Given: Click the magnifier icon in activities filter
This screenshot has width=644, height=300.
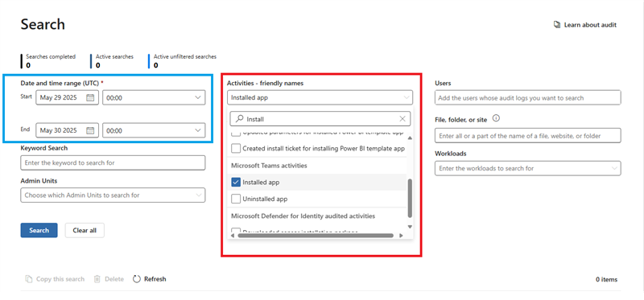Looking at the screenshot, I should coord(238,119).
